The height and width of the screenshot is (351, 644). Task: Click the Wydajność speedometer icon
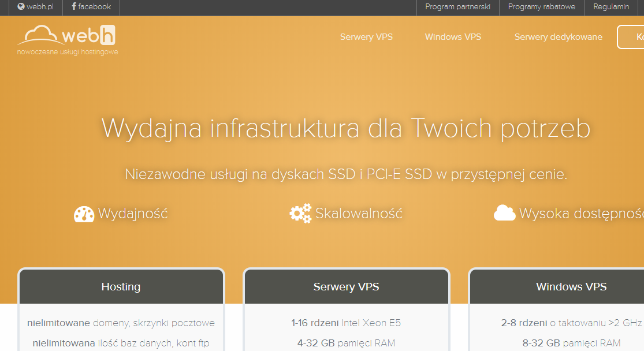[84, 214]
